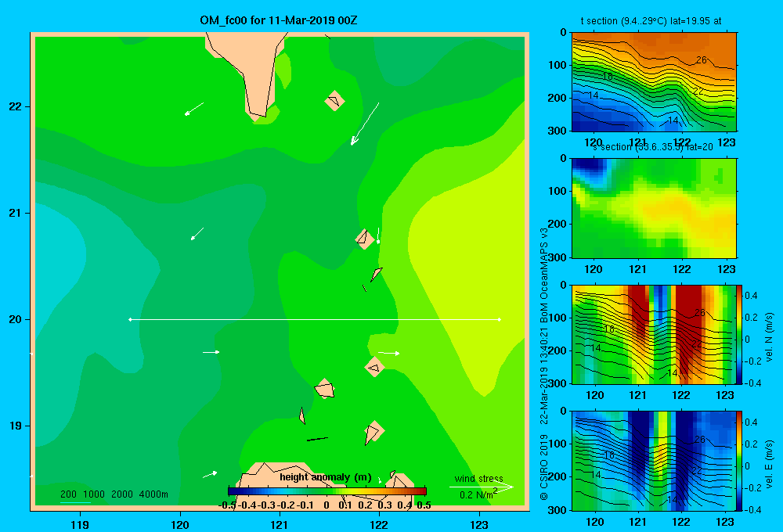783x532 pixels.
Task: Click the main map longitude label "122"
Action: pyautogui.click(x=378, y=524)
